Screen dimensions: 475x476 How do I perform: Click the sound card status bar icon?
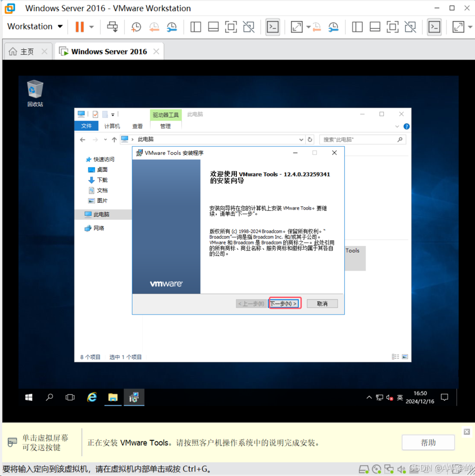[401, 469]
